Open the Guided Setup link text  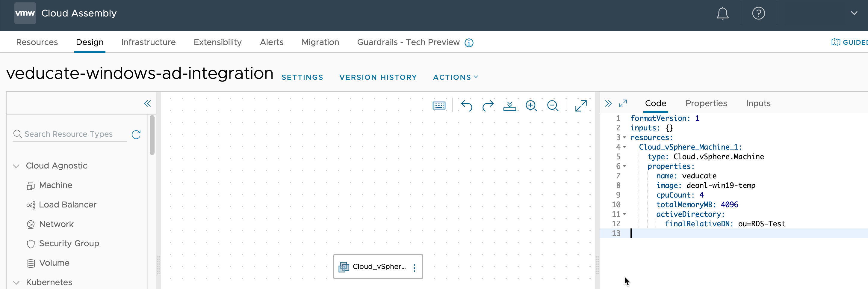point(855,43)
